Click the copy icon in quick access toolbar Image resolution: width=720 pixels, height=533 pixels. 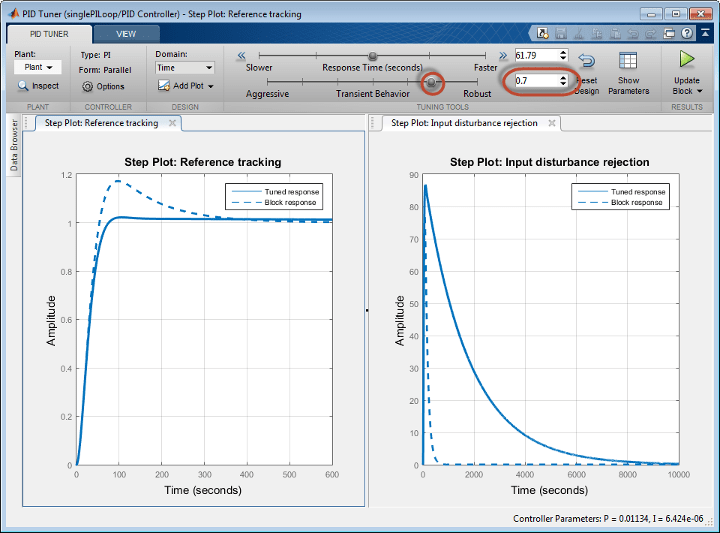coord(597,33)
